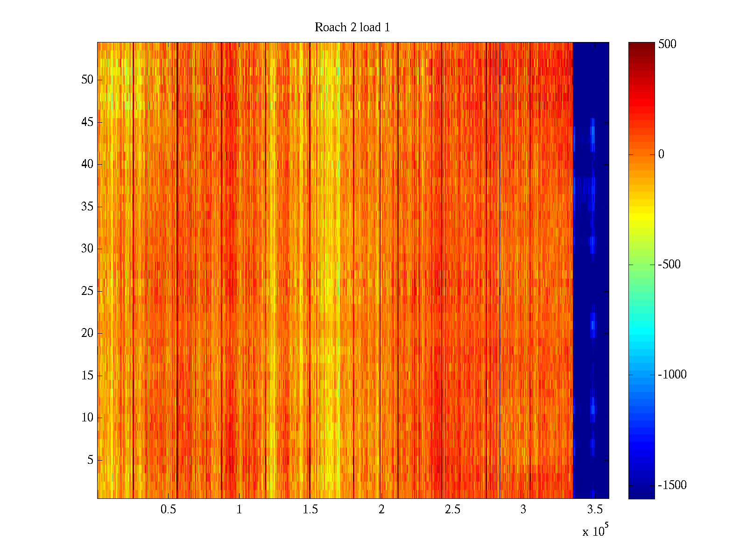Click the y-axis tick label 50

click(x=87, y=80)
